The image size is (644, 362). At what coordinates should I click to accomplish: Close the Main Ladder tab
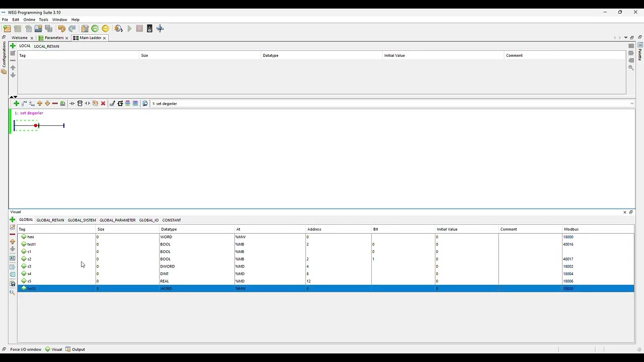point(105,38)
